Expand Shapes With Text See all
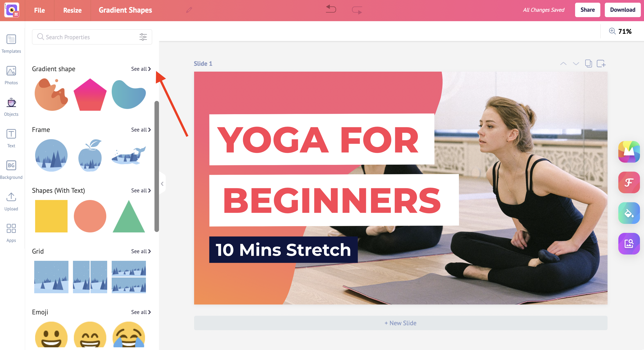Screen dimensions: 644x350 [141, 190]
